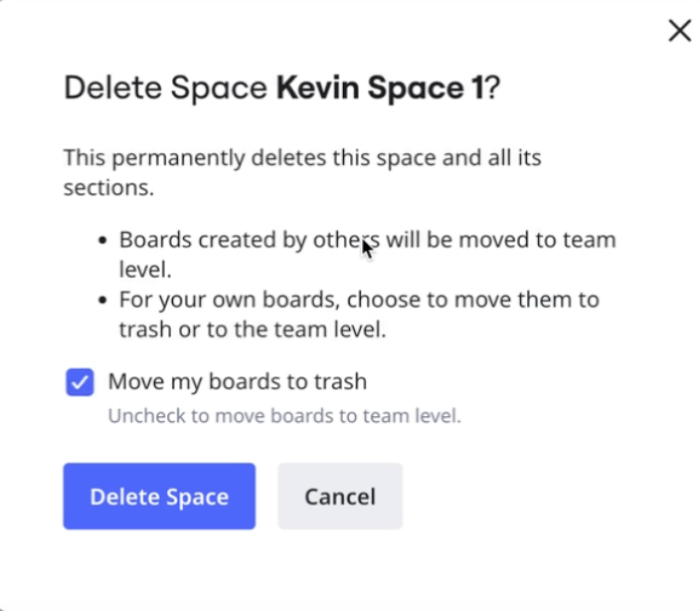Click the word "level." ending the first bullet
This screenshot has height=611, width=700.
click(145, 270)
